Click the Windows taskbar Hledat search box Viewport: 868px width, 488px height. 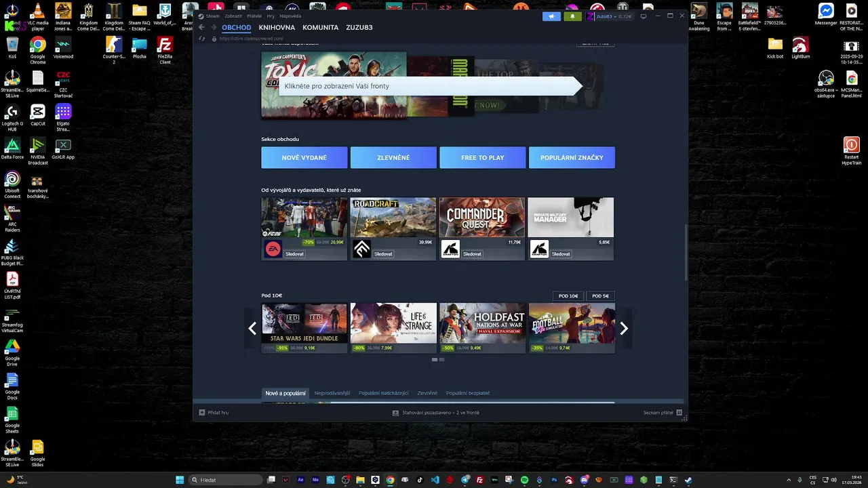coord(226,480)
